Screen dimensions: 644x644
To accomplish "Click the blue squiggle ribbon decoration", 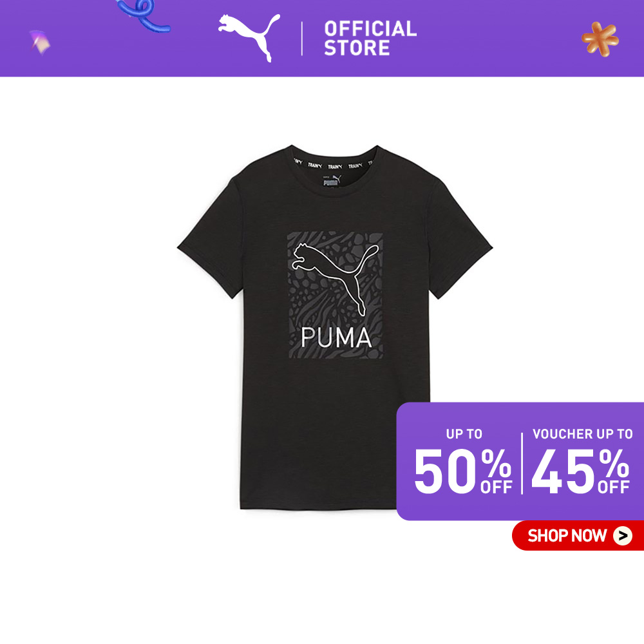I will [144, 14].
